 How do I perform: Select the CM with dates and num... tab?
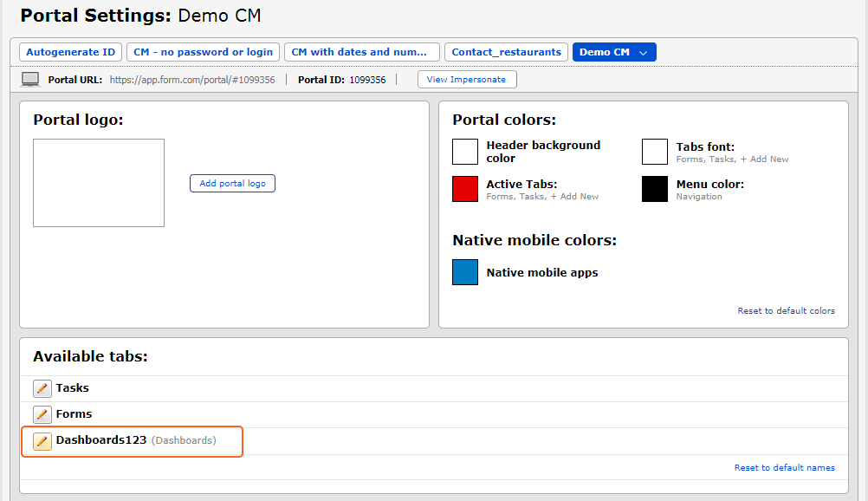coord(361,52)
